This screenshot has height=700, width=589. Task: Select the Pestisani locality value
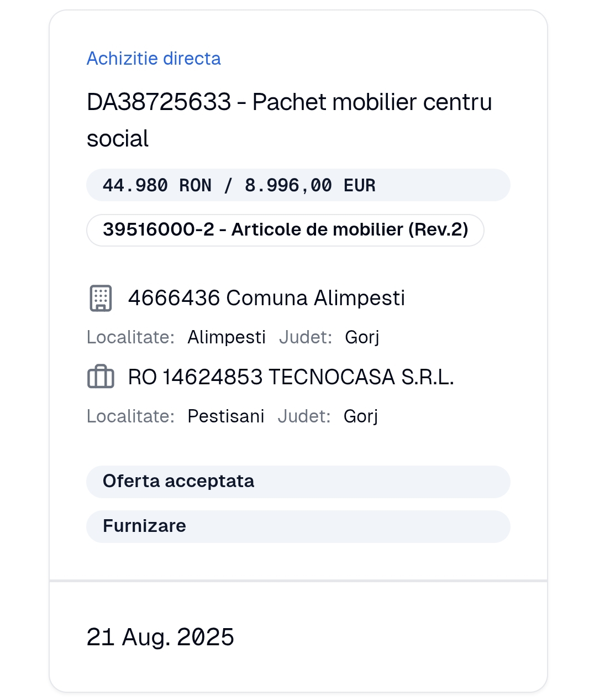coord(226,416)
